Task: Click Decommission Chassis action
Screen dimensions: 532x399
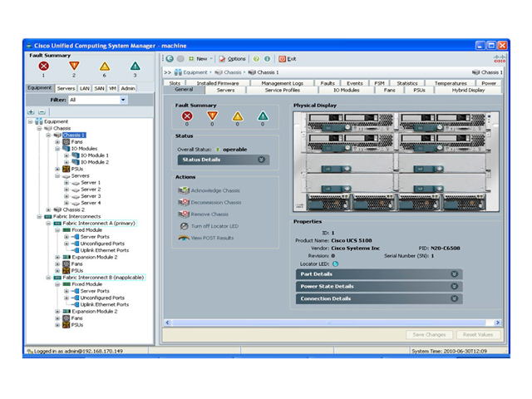Action: tap(210, 203)
